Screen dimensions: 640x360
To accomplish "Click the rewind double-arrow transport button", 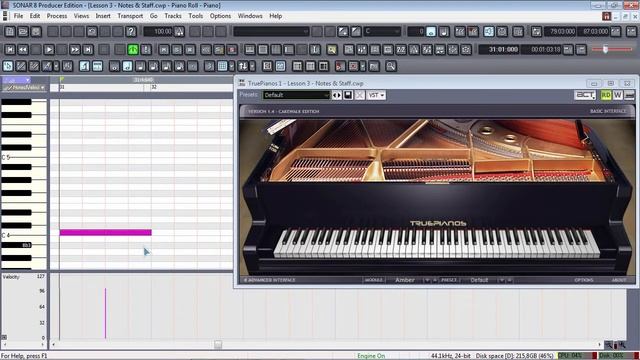I will pyautogui.click(x=23, y=49).
